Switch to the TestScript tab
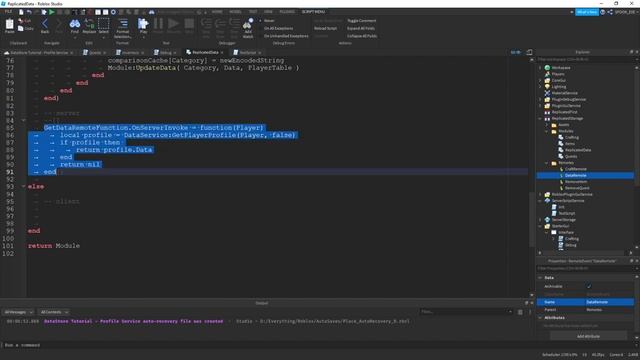 click(247, 53)
